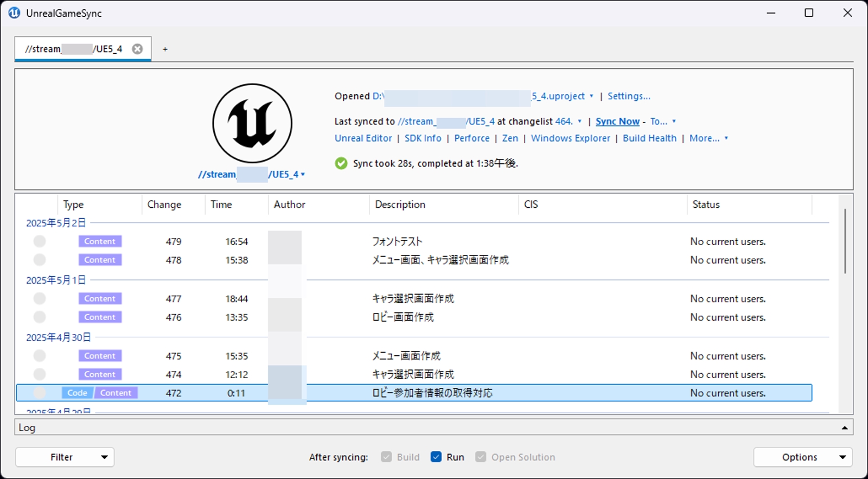This screenshot has width=868, height=479.
Task: Open dropdown arrow next to .uproject path
Action: (591, 97)
